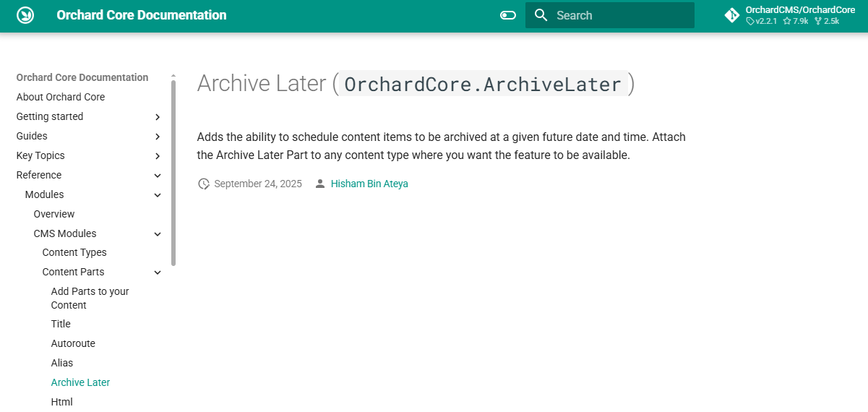This screenshot has width=868, height=412.
Task: Click the Orchard Core logo icon
Action: tap(25, 15)
